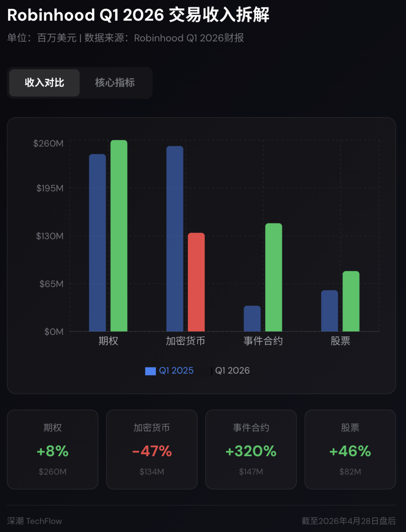Toggle the Q1 2025 legend text
The image size is (406, 532).
(x=176, y=370)
